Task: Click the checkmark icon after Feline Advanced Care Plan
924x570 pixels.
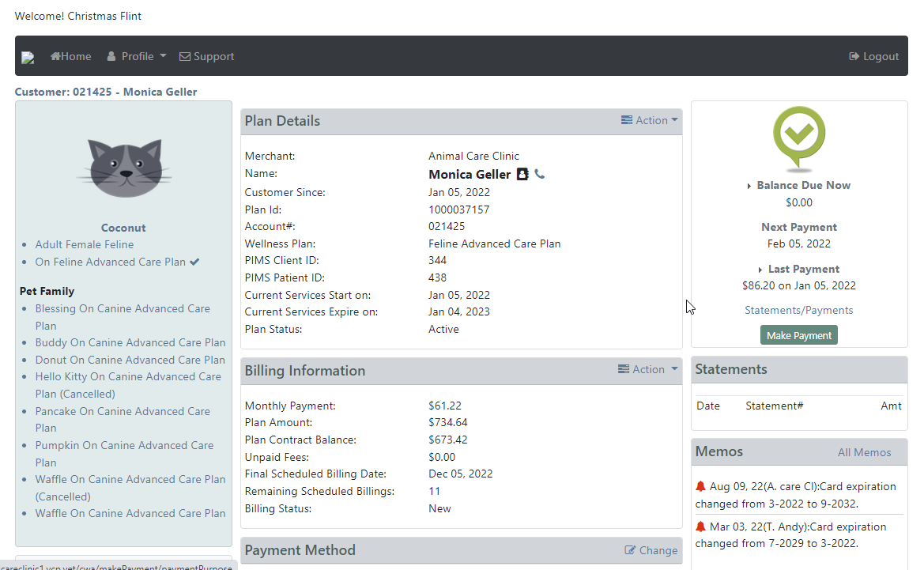Action: [194, 262]
